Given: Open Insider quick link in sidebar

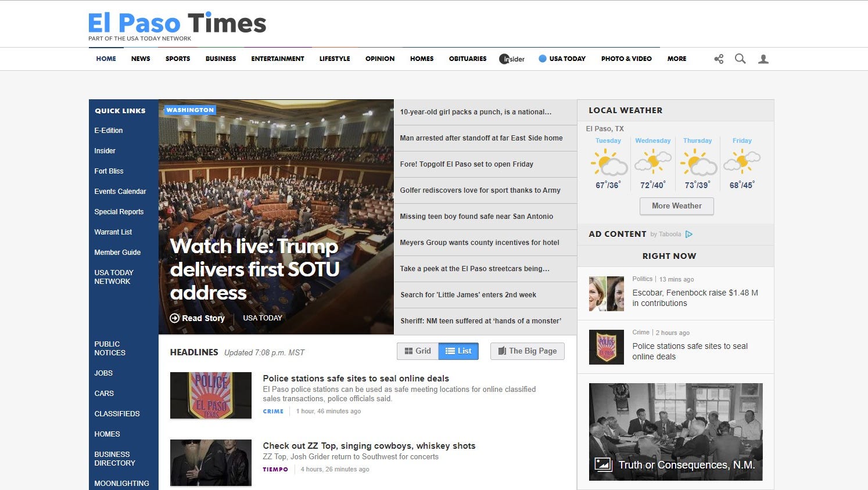Looking at the screenshot, I should pyautogui.click(x=105, y=151).
